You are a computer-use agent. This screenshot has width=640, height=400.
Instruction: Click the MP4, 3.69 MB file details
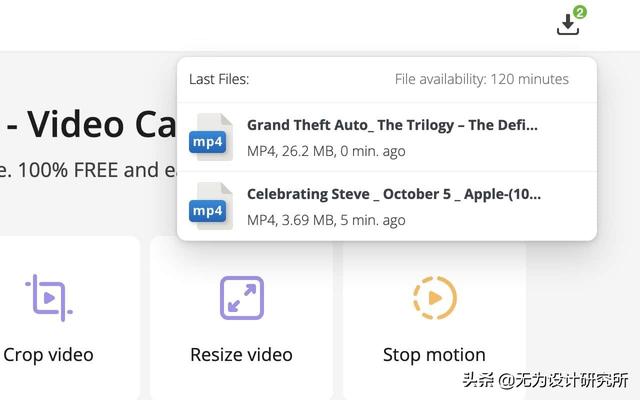click(326, 220)
